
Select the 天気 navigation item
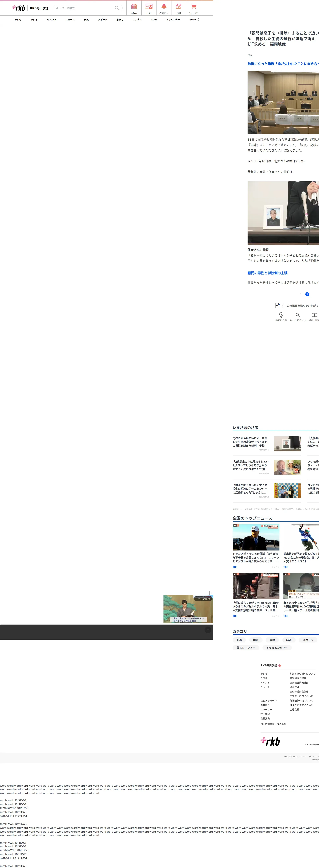click(x=86, y=20)
